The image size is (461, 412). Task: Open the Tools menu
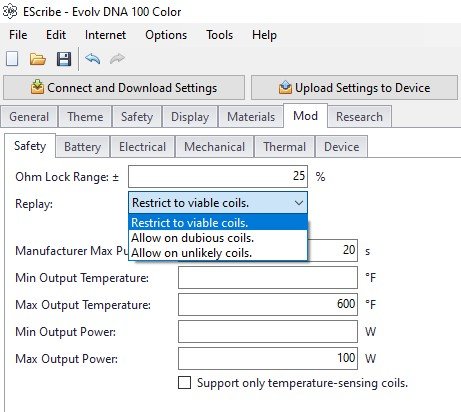click(219, 35)
